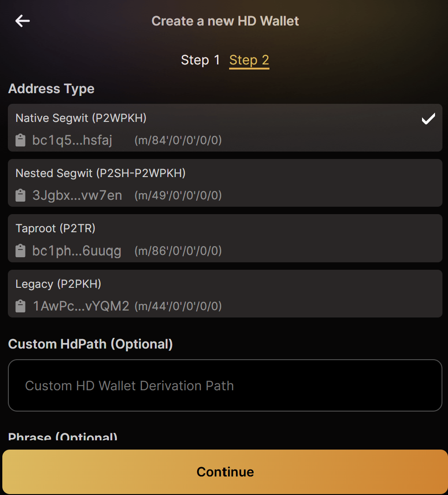Click the Continue button

tap(225, 472)
